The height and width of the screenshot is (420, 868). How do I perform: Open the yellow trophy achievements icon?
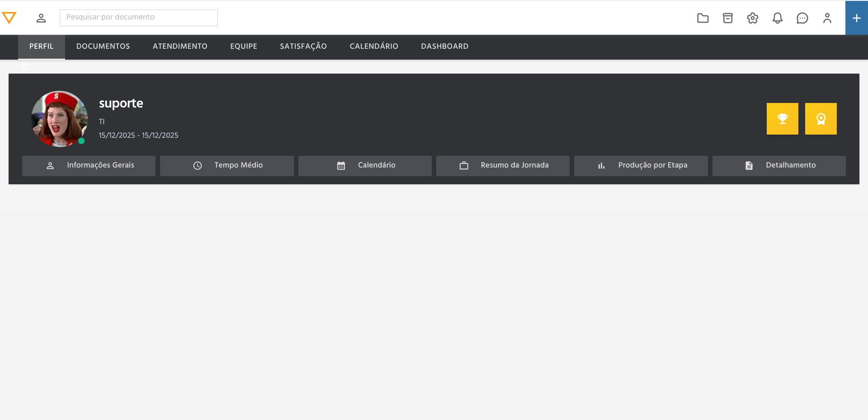tap(782, 119)
